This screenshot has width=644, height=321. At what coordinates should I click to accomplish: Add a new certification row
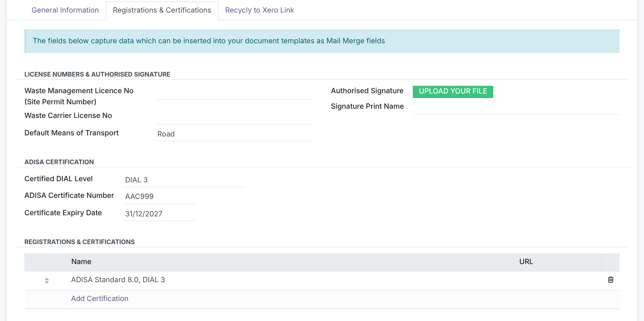100,298
